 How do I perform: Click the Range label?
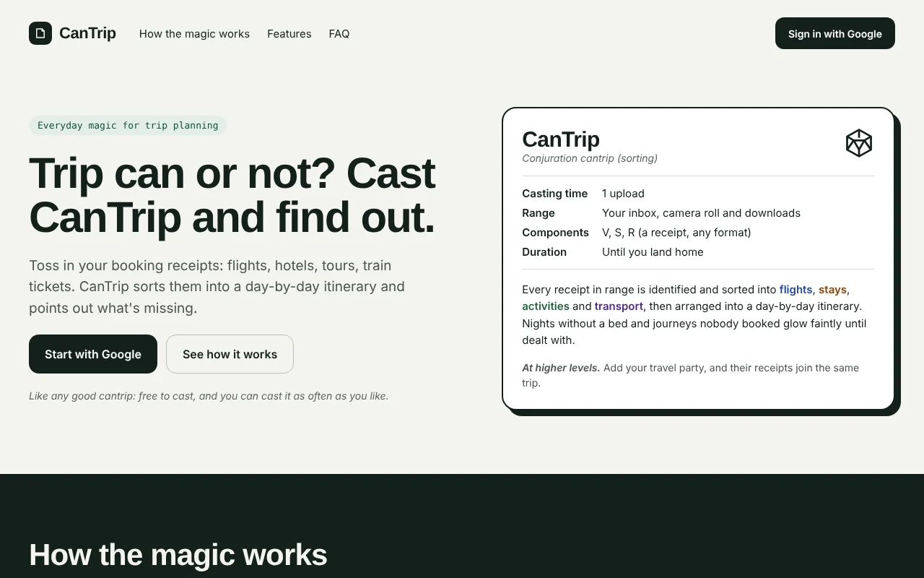tap(539, 213)
